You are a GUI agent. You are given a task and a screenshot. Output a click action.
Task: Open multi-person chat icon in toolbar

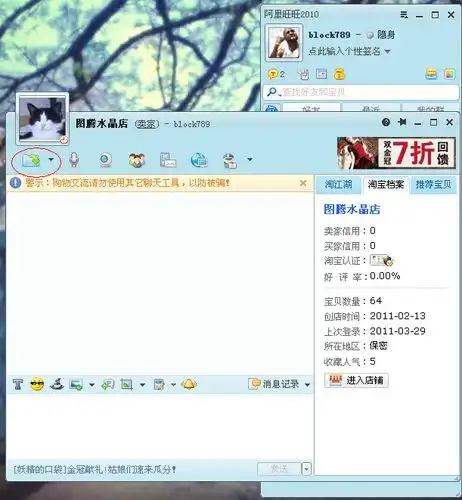(x=137, y=160)
